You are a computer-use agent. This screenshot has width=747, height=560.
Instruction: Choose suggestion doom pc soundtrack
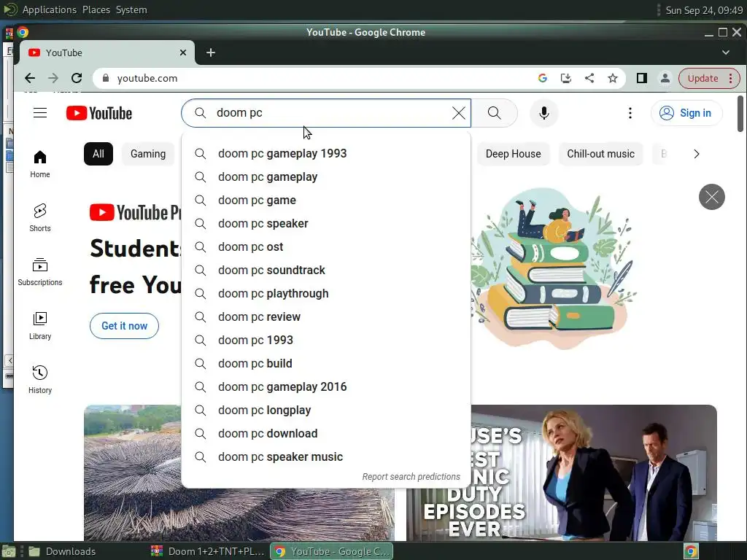click(326, 270)
